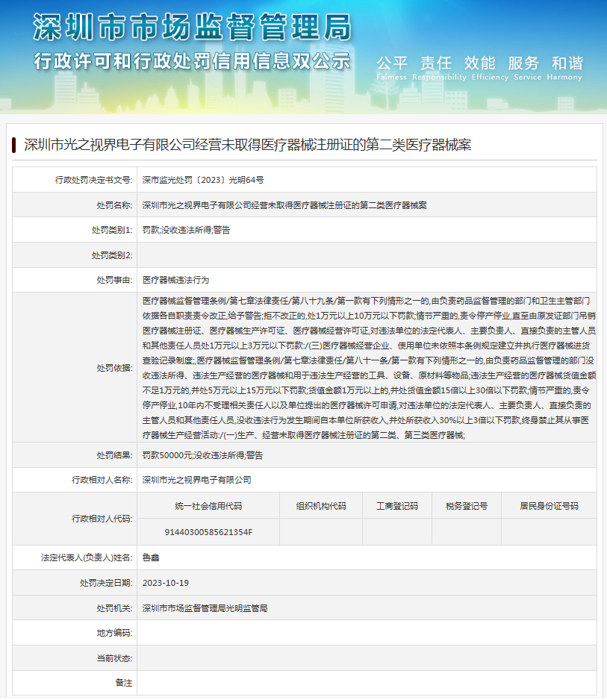This screenshot has width=607, height=700.
Task: Click the 工商登记码 column header
Action: (397, 506)
